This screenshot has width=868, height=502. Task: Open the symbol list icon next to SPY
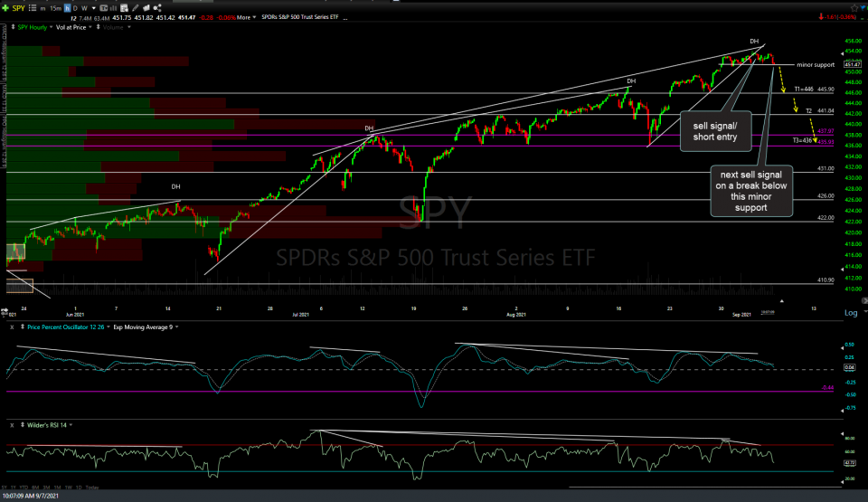tap(33, 8)
